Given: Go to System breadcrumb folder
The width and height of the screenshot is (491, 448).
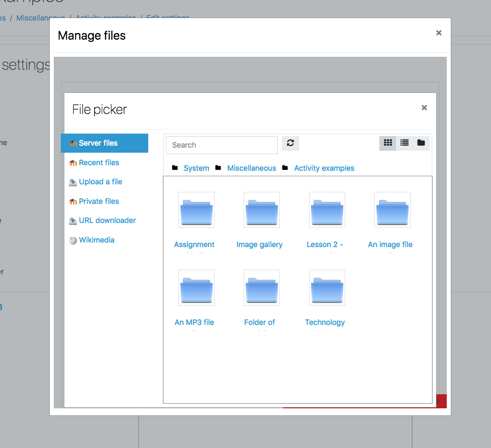Looking at the screenshot, I should (x=197, y=168).
